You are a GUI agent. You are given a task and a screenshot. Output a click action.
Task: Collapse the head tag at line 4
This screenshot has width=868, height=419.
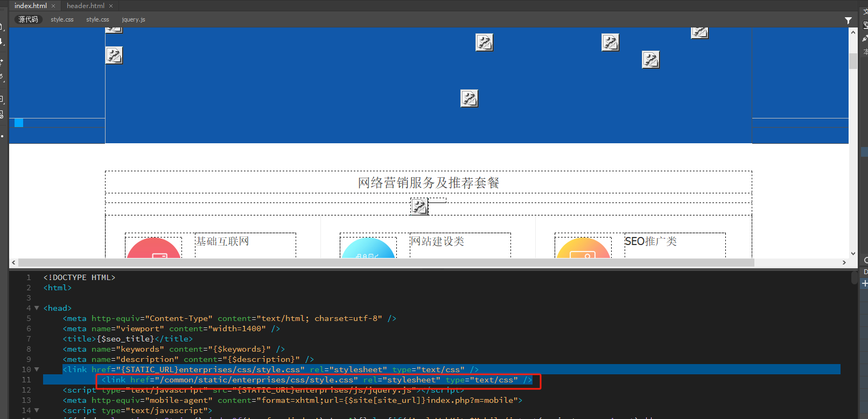(x=37, y=308)
